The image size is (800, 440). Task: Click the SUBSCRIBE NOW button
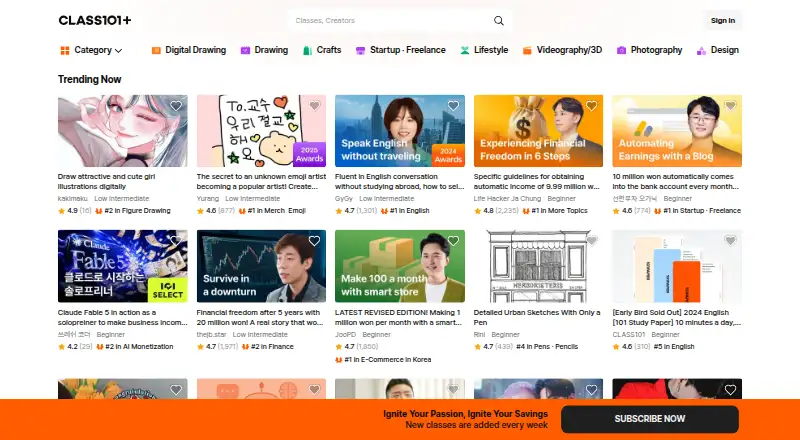pos(649,419)
